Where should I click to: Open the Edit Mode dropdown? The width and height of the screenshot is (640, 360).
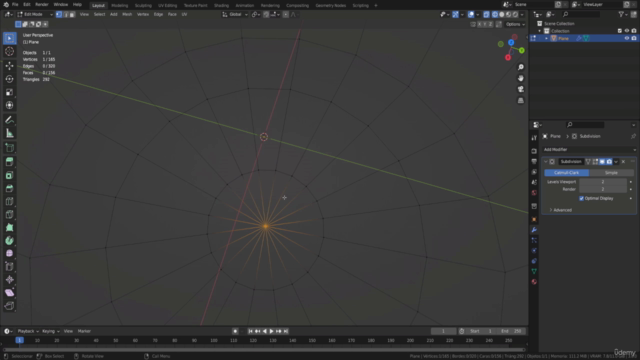(34, 14)
